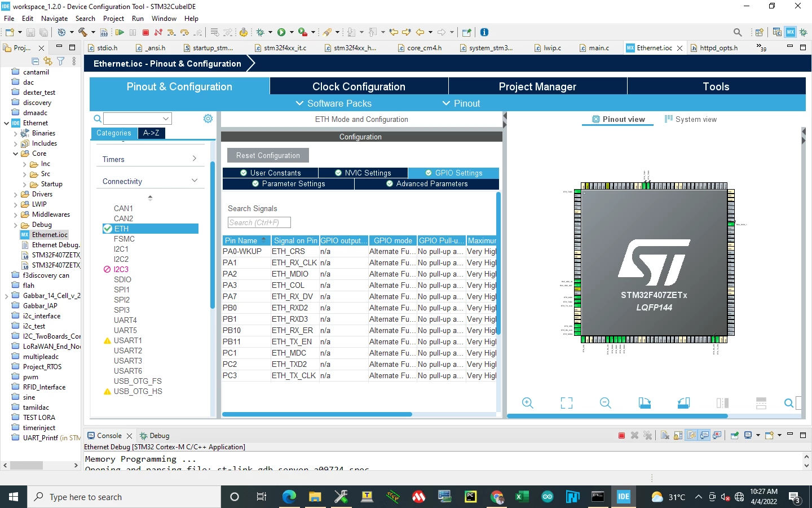
Task: Click the red Terminate icon in main toolbar
Action: (x=145, y=32)
